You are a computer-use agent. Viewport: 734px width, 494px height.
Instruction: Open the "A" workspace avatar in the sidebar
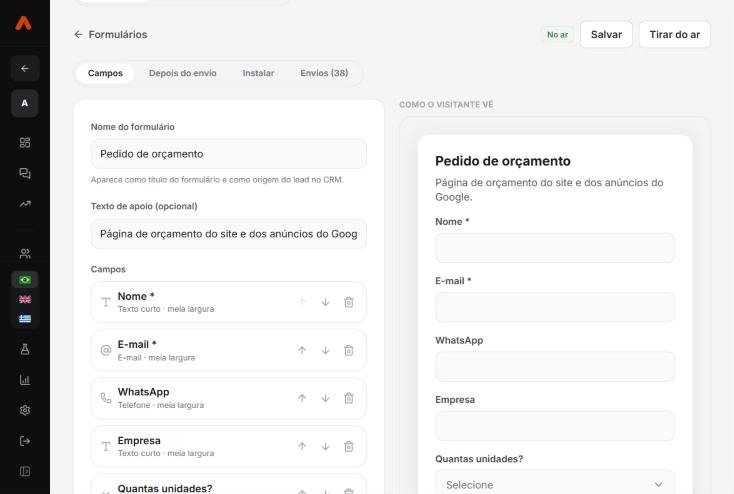click(25, 103)
